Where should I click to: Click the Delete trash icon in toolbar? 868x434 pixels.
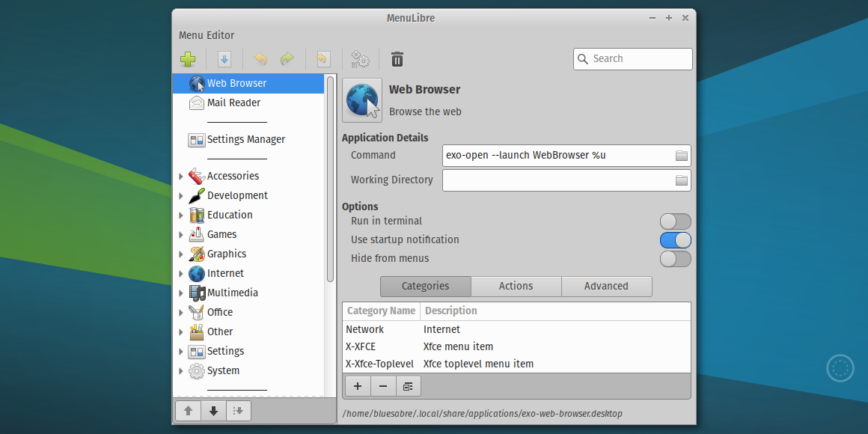397,58
